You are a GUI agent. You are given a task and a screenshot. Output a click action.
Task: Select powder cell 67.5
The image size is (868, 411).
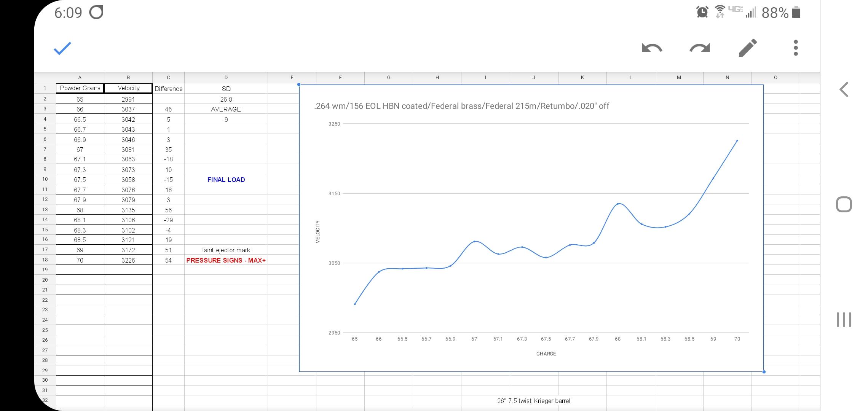(80, 180)
